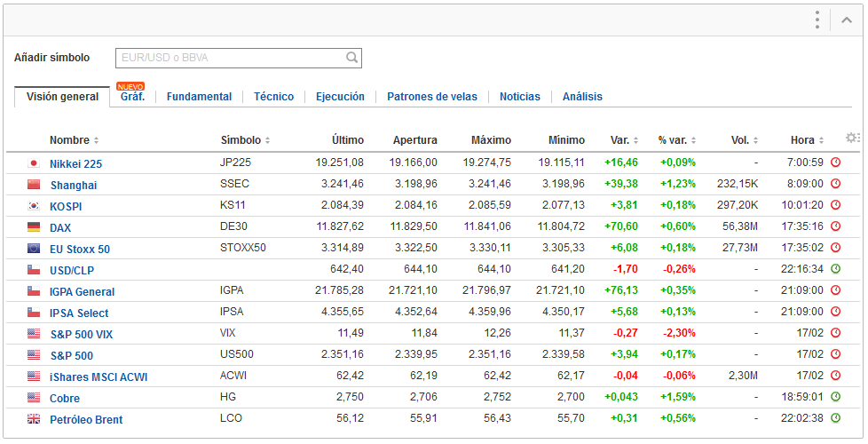
Task: Select the Visión general tab
Action: 62,96
